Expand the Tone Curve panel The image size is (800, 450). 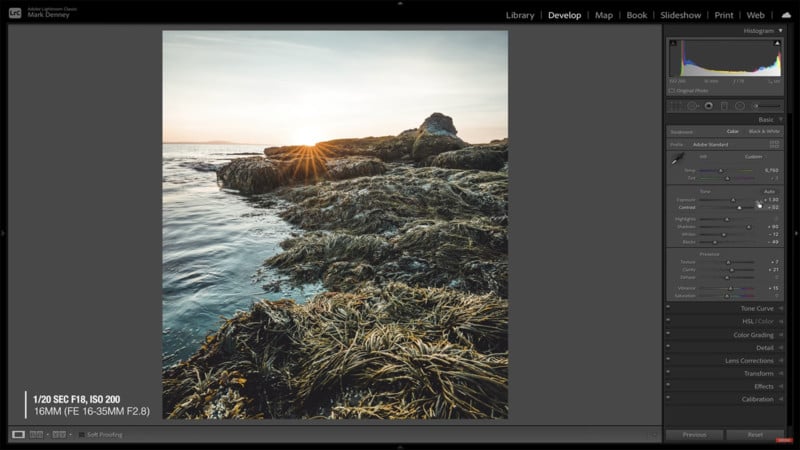click(x=757, y=309)
